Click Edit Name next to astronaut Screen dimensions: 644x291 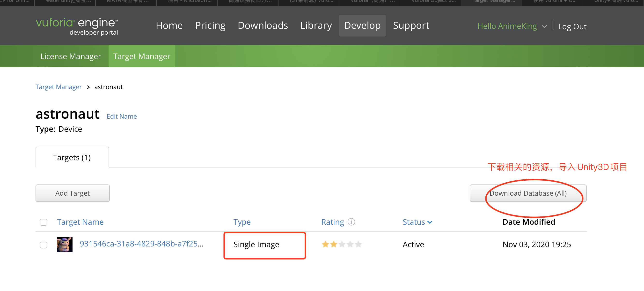tap(122, 116)
